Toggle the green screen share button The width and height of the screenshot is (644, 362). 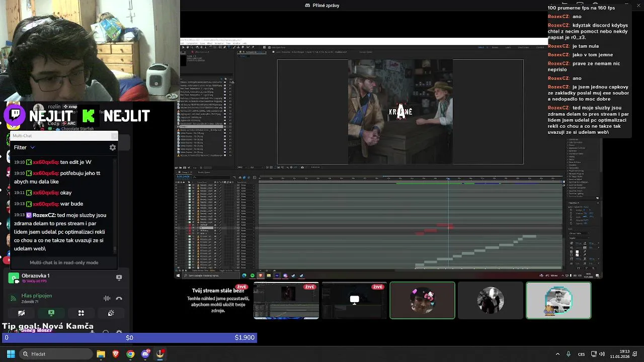pos(51,313)
